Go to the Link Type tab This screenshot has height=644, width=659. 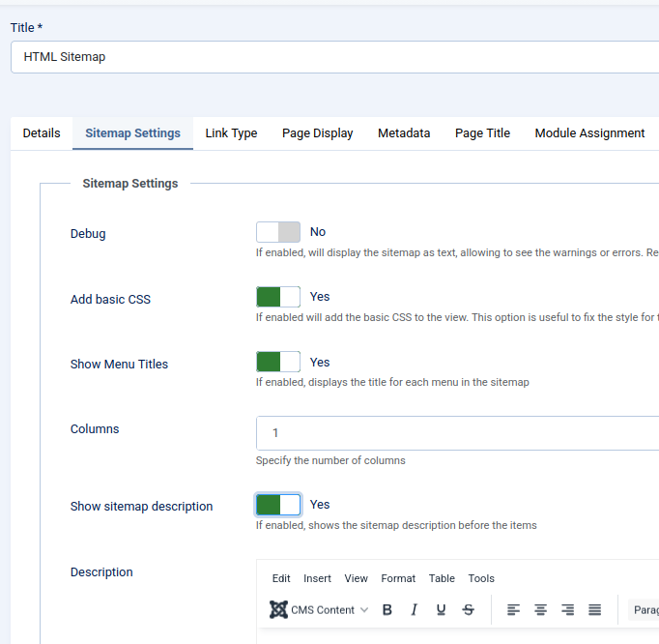231,133
